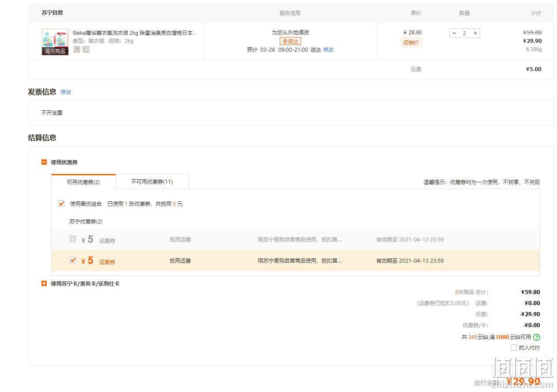Click the 苏宁优惠券(2) label
Image resolution: width=557 pixels, height=392 pixels.
point(86,222)
